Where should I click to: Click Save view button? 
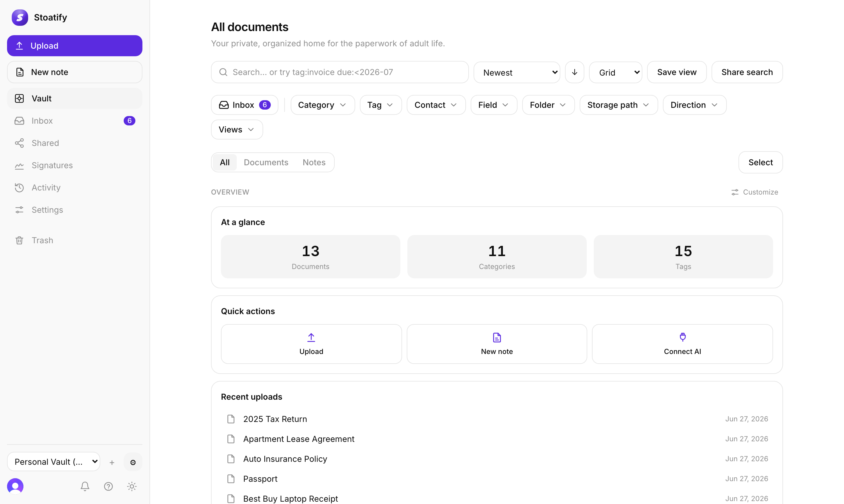(677, 72)
